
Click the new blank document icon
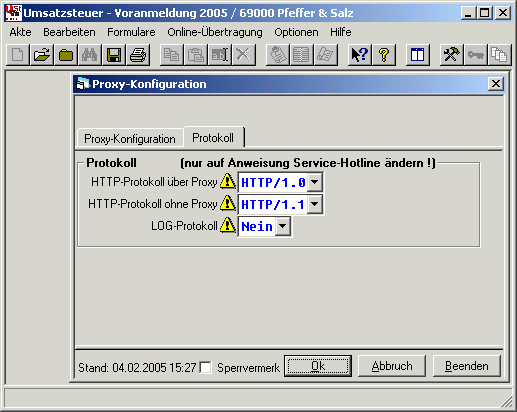[x=18, y=55]
